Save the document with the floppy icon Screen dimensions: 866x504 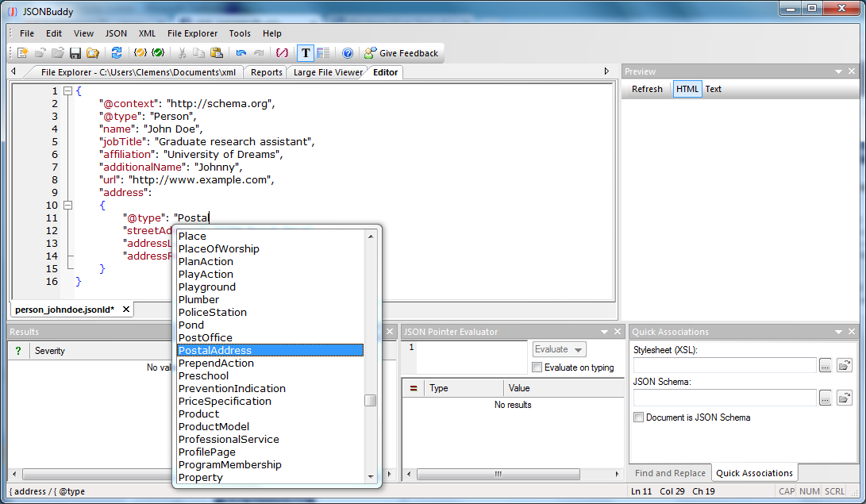(x=75, y=53)
